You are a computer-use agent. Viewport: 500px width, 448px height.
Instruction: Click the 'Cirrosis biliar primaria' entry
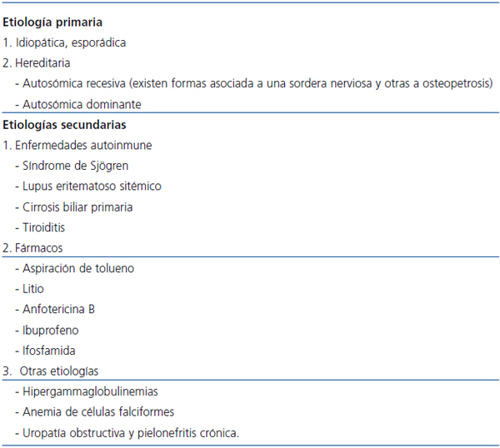(x=77, y=207)
